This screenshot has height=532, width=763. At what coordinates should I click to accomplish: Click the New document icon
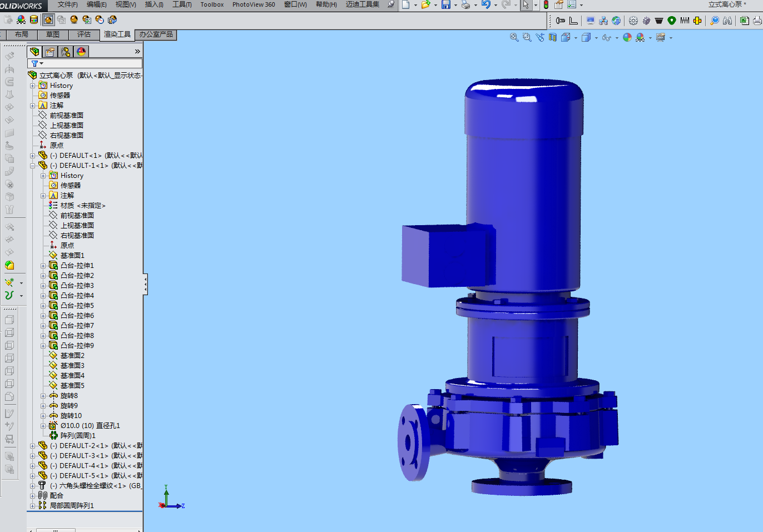click(406, 4)
